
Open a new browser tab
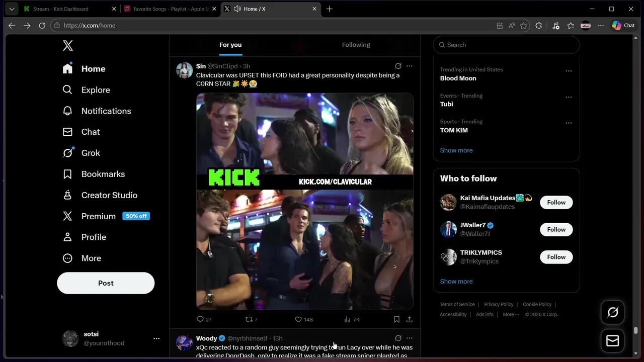tap(330, 9)
